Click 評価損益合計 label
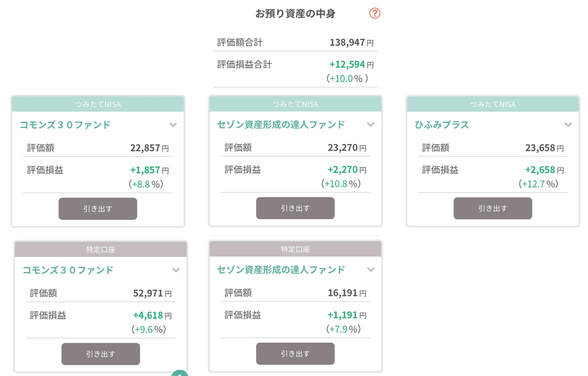This screenshot has width=588, height=376. click(244, 65)
